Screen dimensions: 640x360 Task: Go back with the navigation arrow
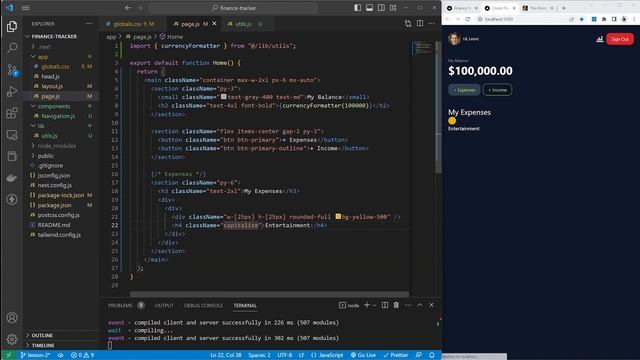pos(128,8)
